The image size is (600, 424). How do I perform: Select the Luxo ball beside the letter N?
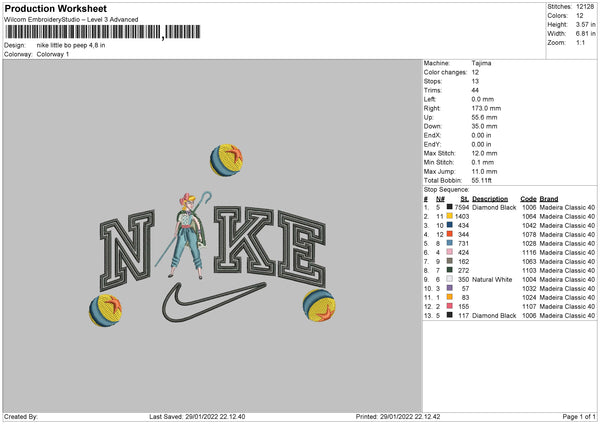(x=106, y=310)
